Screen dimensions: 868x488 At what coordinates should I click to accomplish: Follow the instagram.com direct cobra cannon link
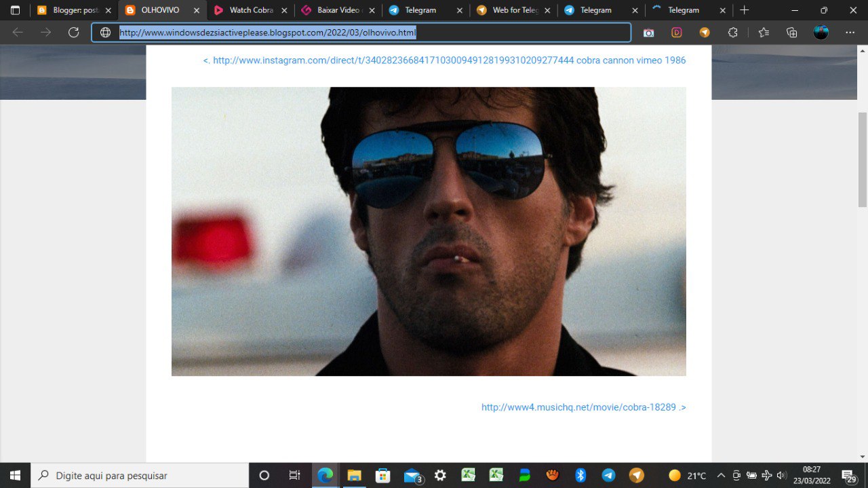[444, 60]
